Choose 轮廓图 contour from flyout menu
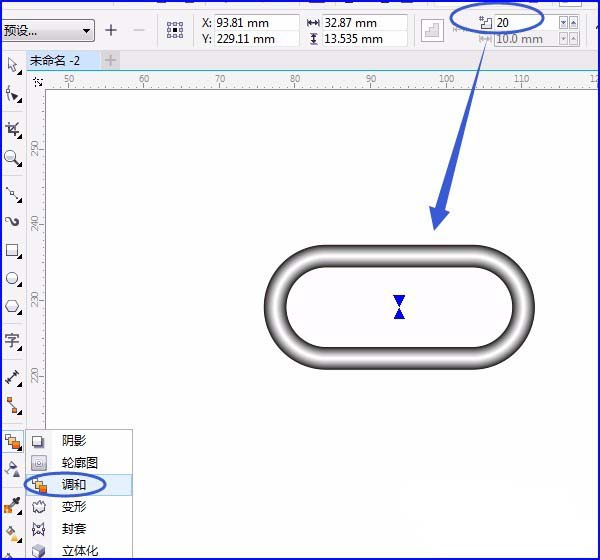This screenshot has height=560, width=600. tap(79, 463)
